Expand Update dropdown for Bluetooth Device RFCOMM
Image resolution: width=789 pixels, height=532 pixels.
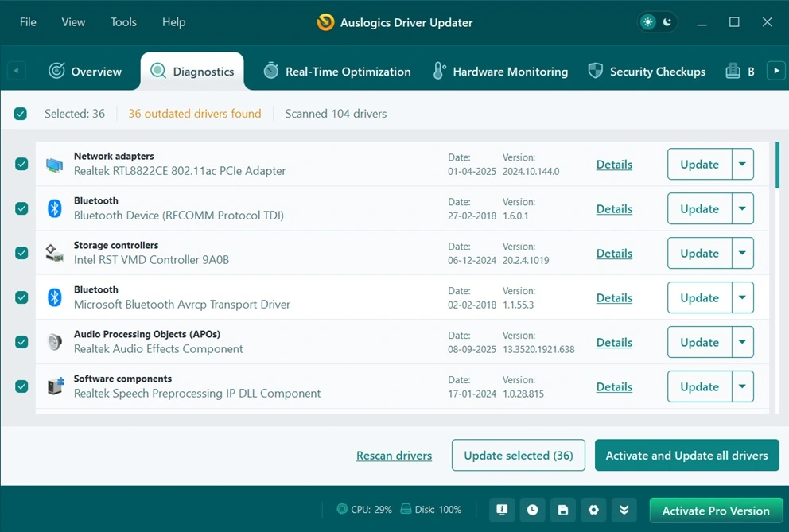coord(743,208)
